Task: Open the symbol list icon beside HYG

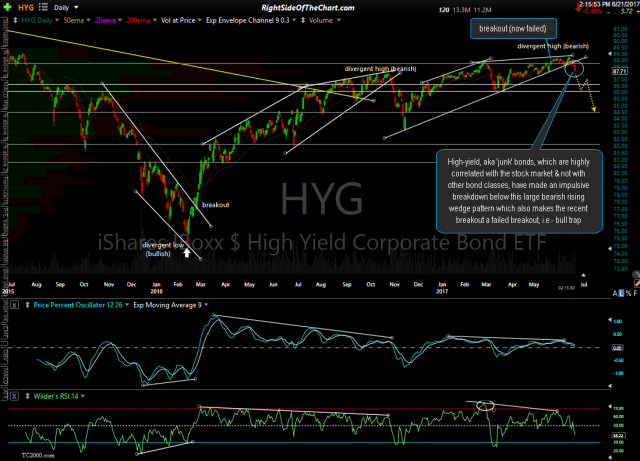Action: click(43, 7)
